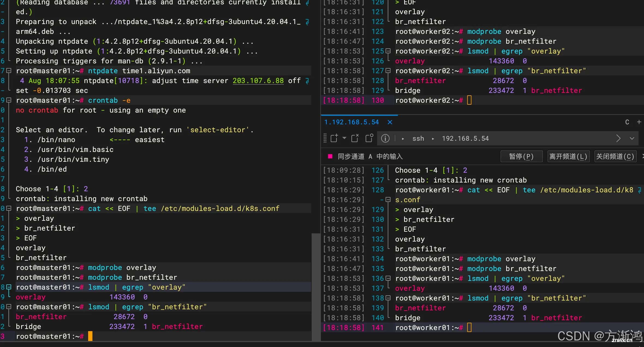
Task: Click the worker02 prompt cursor on line 130
Action: click(x=469, y=100)
